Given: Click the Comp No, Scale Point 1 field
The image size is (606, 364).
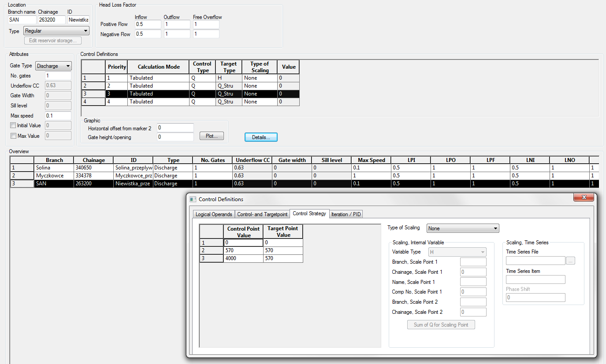Looking at the screenshot, I should pyautogui.click(x=473, y=292).
